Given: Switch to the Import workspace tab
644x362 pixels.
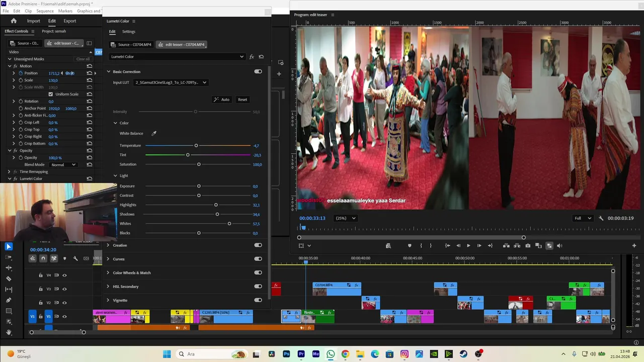Looking at the screenshot, I should click(x=34, y=21).
